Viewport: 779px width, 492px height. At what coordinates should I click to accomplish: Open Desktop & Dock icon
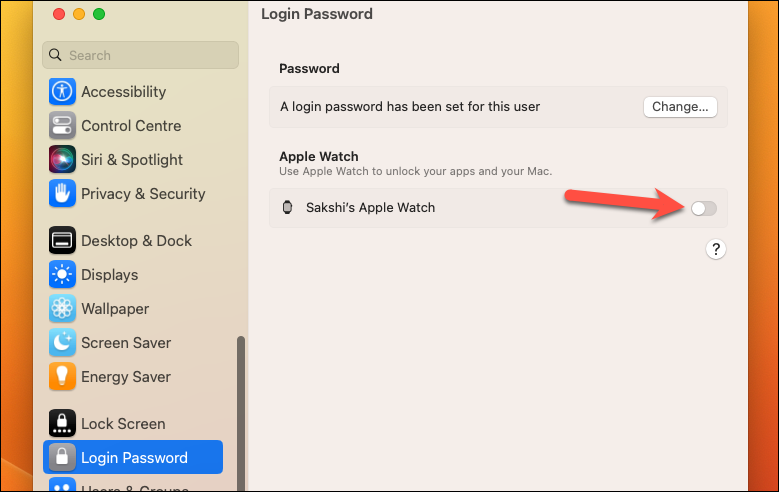pos(62,240)
